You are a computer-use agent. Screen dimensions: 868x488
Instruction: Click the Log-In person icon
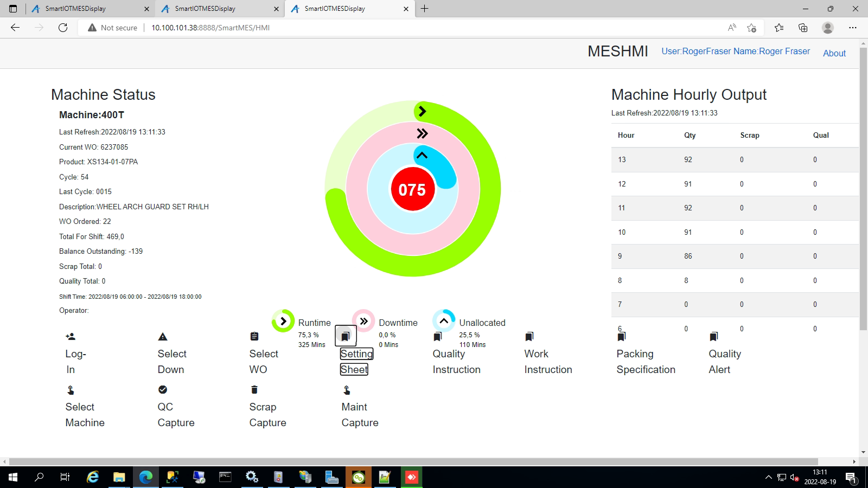(71, 337)
